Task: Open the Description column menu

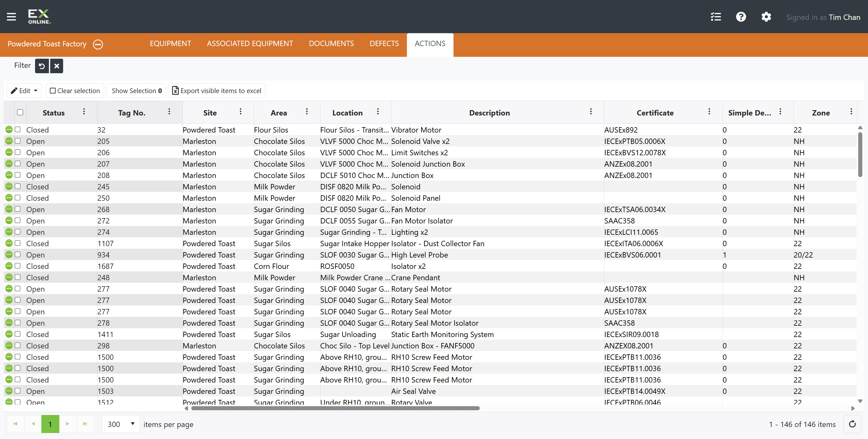Action: point(591,111)
